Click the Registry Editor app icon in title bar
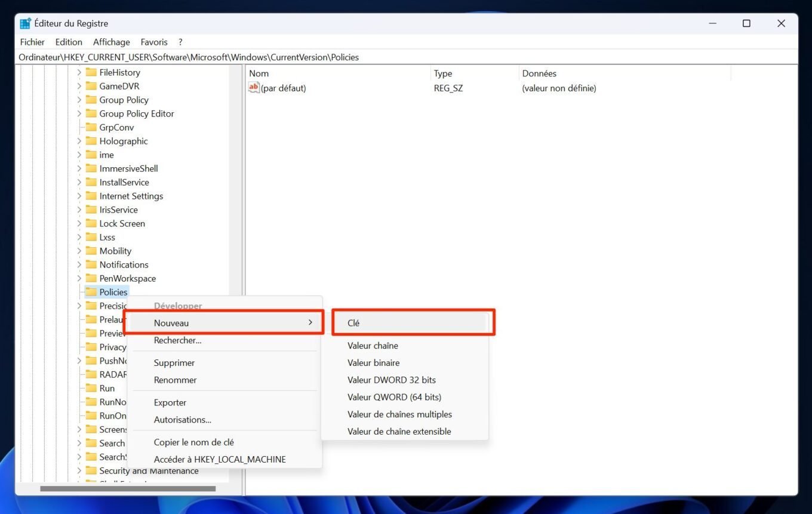Viewport: 812px width, 514px height. tap(25, 23)
